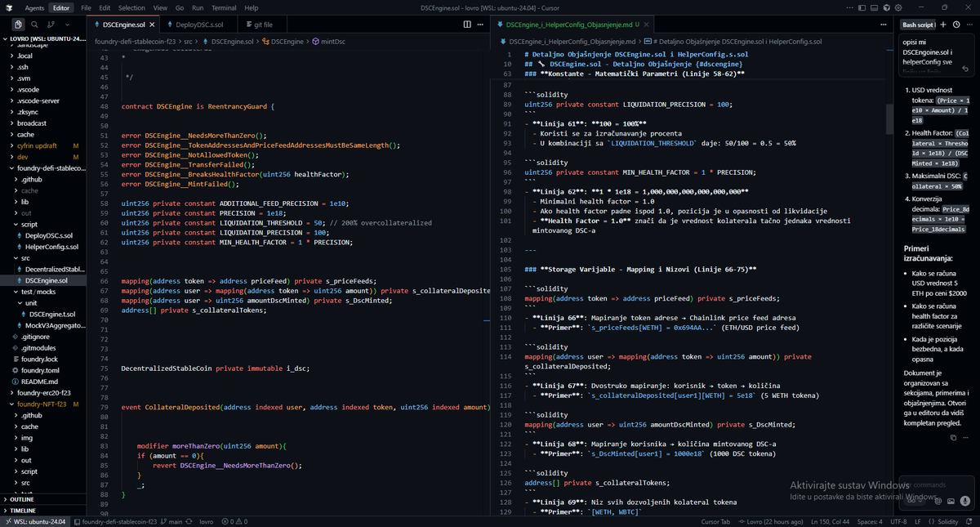Open more options in the chat panel
980x527 pixels.
pos(969,25)
